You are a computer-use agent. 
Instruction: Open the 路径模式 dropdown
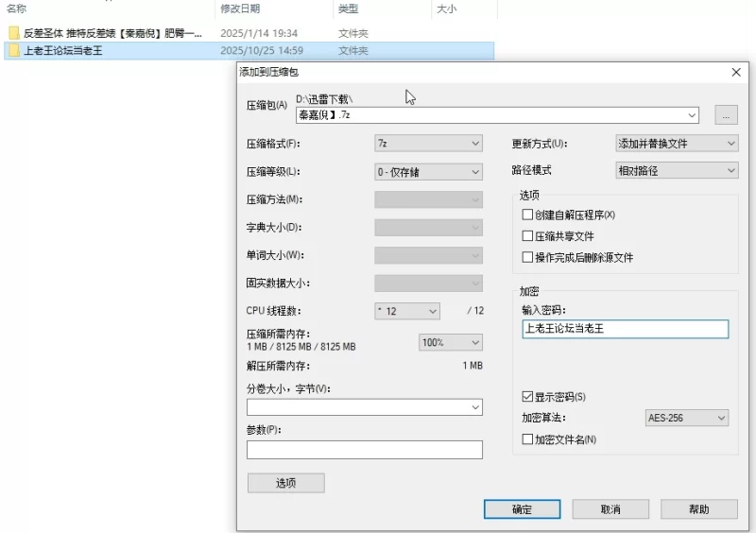[675, 171]
